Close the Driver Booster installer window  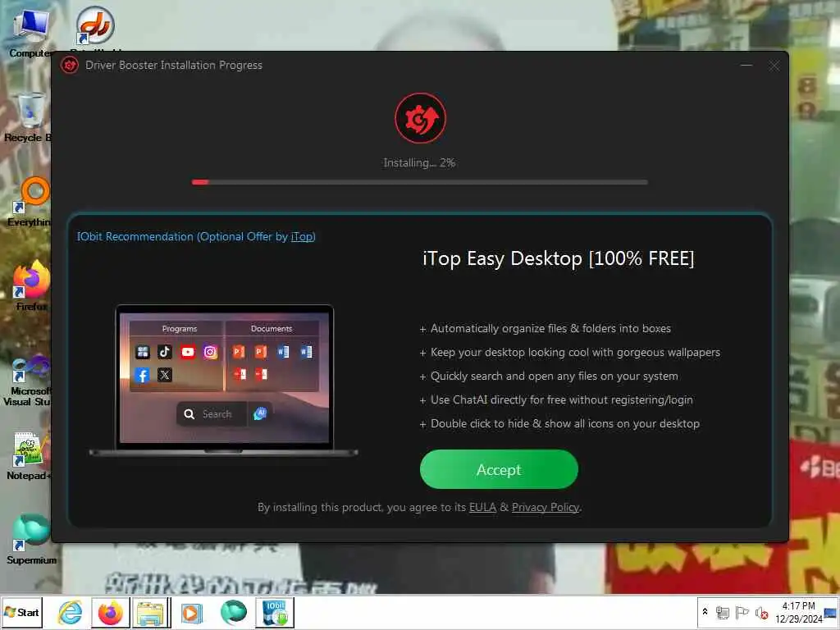774,66
